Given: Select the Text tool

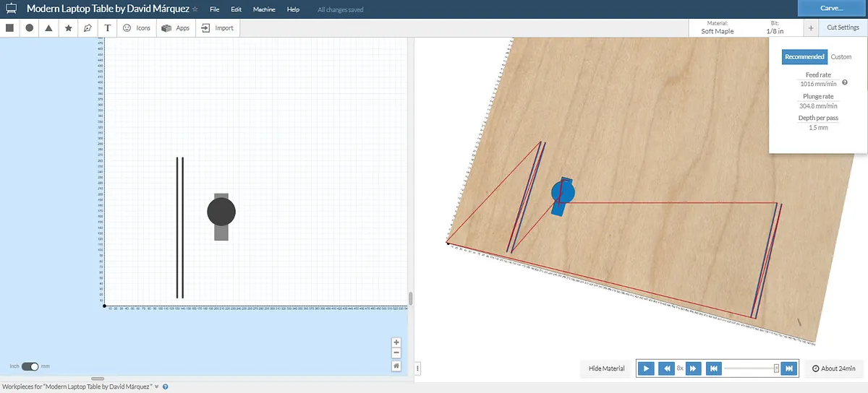Looking at the screenshot, I should [108, 28].
